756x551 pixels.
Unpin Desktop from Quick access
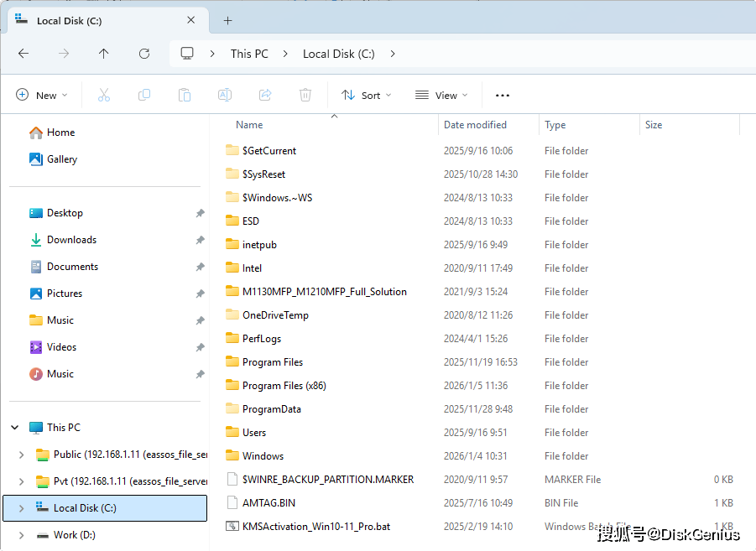click(200, 213)
